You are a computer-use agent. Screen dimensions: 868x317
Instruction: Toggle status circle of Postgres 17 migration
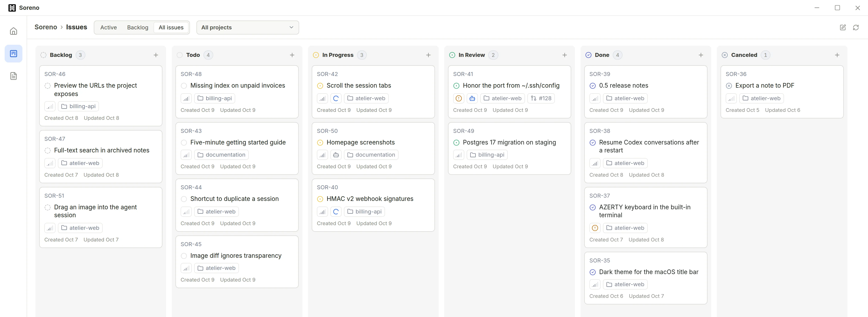pos(457,143)
